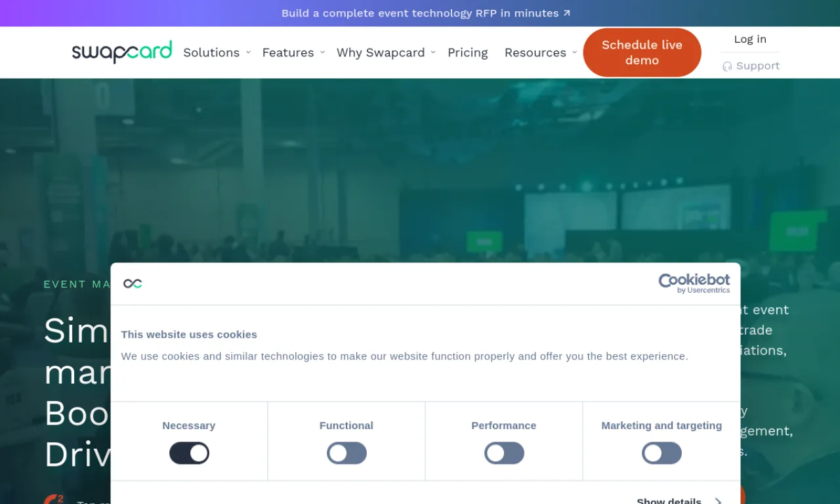Click the Log in link
Viewport: 840px width, 504px height.
(x=750, y=39)
